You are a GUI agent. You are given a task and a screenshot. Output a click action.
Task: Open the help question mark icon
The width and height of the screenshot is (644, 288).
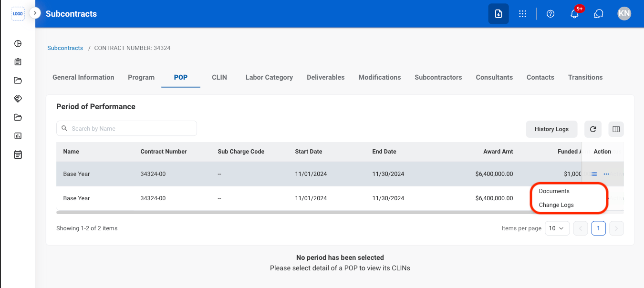tap(551, 14)
